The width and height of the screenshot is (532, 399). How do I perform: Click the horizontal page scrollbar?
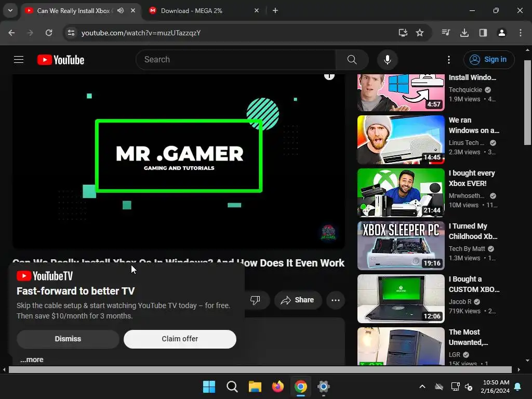[x=260, y=369]
